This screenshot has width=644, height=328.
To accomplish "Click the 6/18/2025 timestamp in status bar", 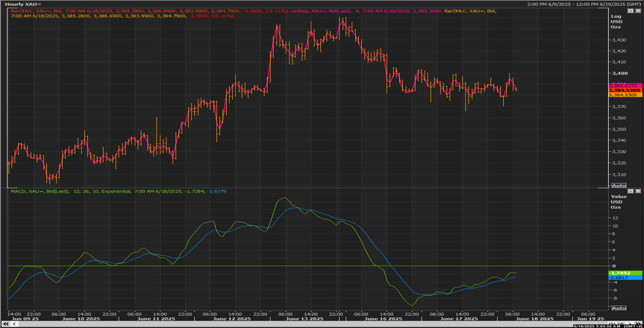I will tap(597, 326).
